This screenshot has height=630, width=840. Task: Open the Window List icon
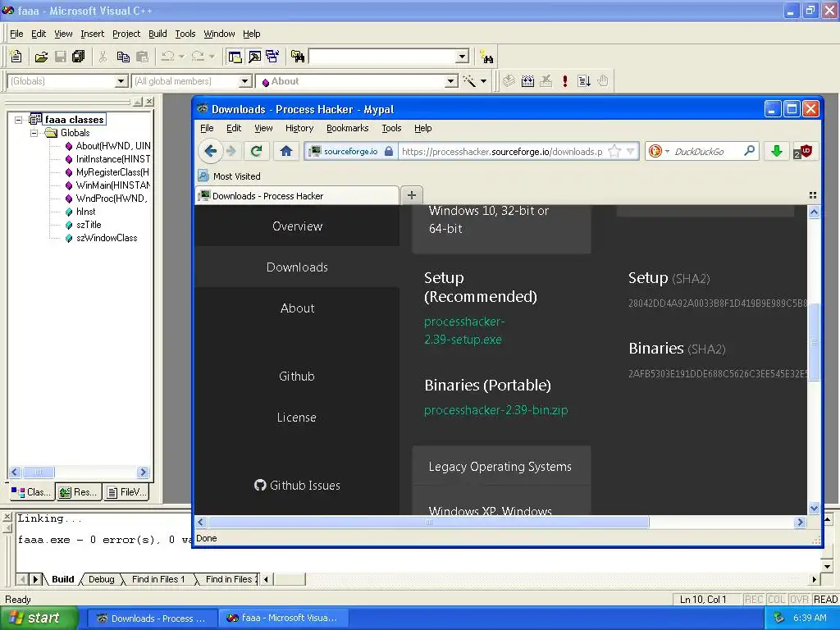coord(272,57)
